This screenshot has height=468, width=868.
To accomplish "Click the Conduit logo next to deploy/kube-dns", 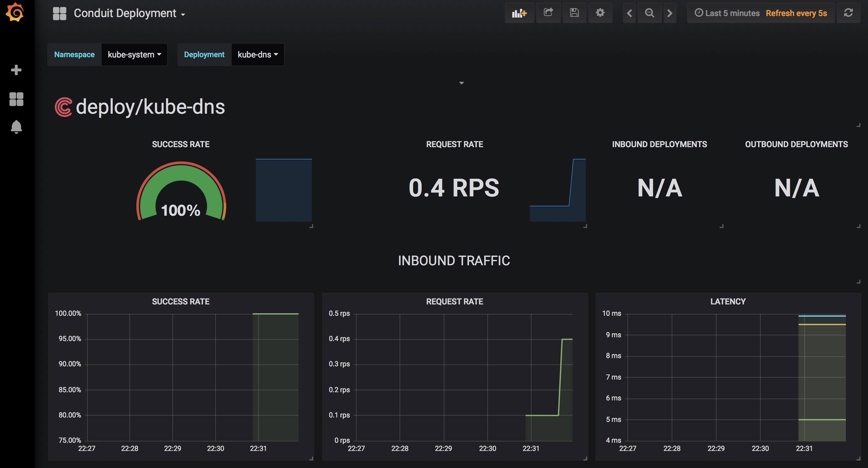I will coord(63,107).
